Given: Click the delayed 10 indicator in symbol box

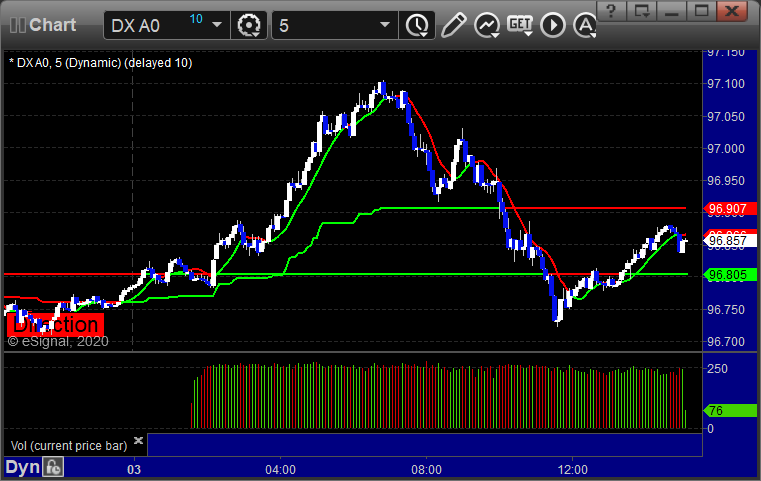Looking at the screenshot, I should click(x=196, y=19).
